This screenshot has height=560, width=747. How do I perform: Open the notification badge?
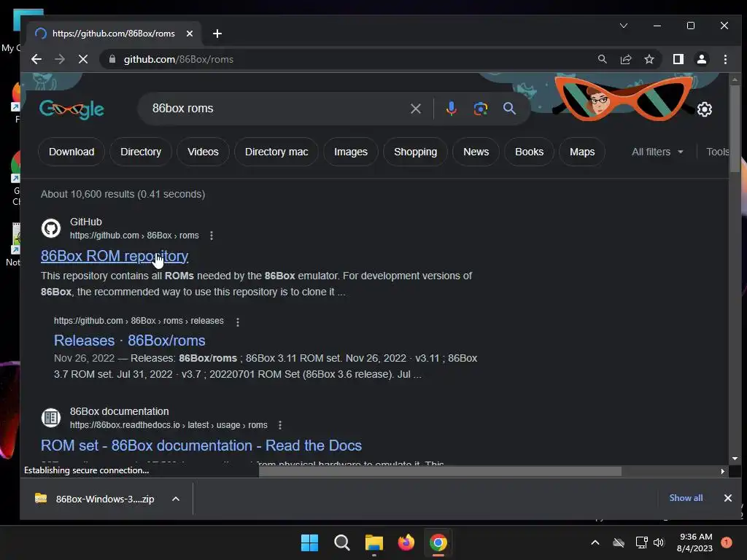pos(726,542)
